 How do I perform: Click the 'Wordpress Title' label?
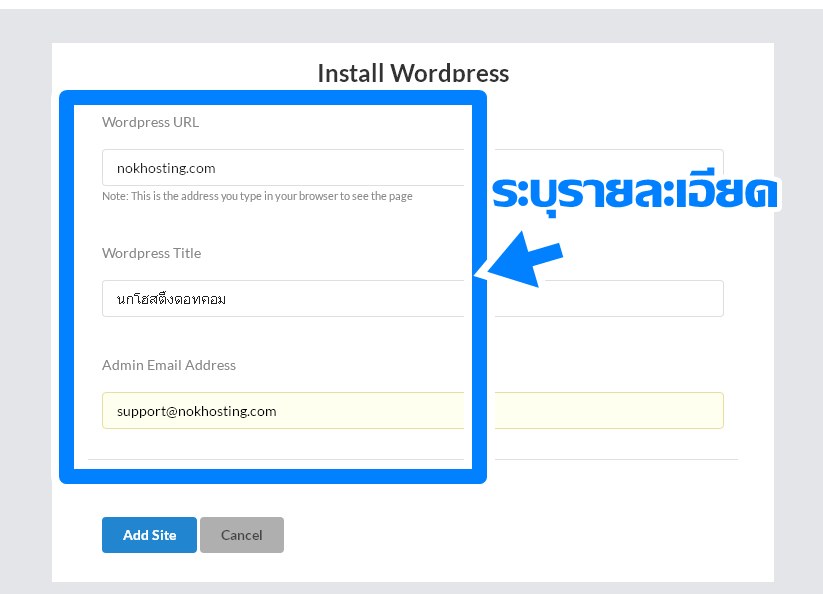click(151, 253)
